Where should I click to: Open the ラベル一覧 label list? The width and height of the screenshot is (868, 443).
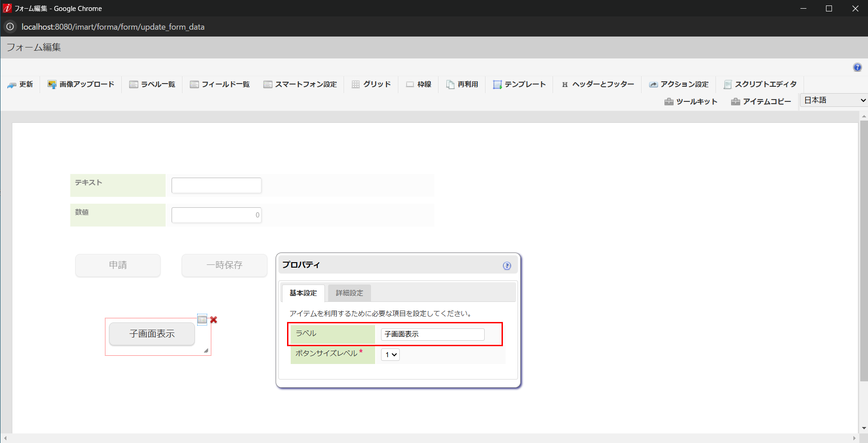(152, 84)
